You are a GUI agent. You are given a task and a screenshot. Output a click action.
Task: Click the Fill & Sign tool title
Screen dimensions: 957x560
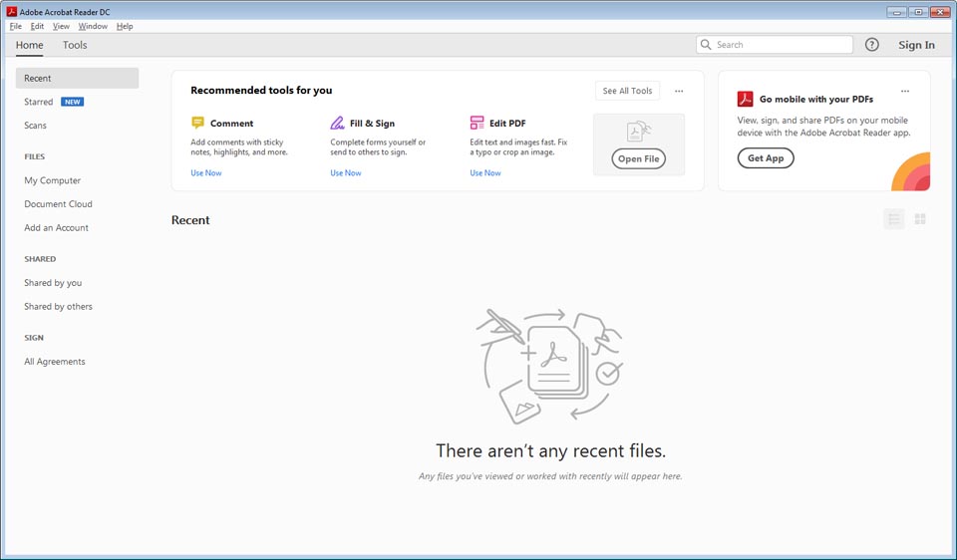[x=372, y=124]
